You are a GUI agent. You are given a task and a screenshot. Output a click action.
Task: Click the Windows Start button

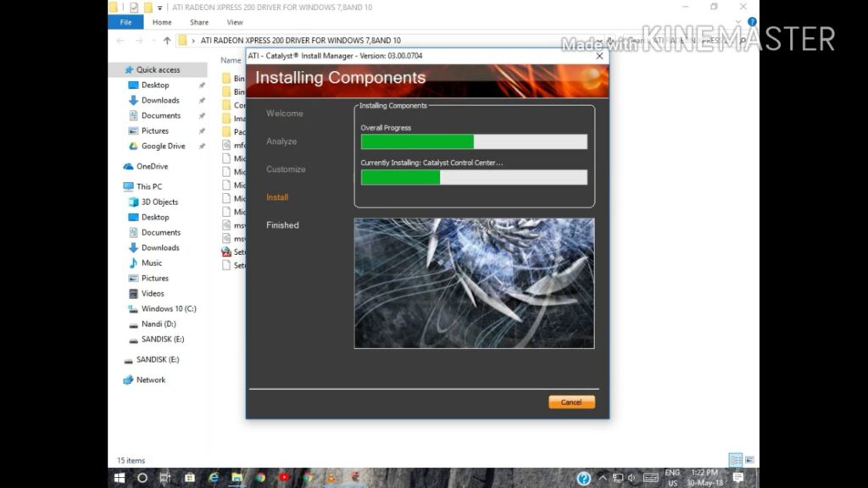tap(120, 478)
